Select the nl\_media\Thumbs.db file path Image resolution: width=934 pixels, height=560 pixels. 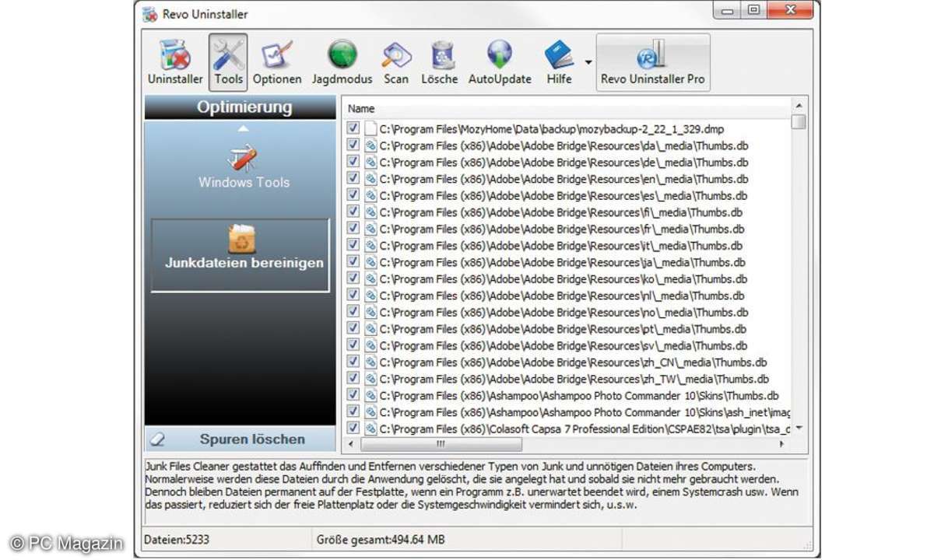coord(562,296)
